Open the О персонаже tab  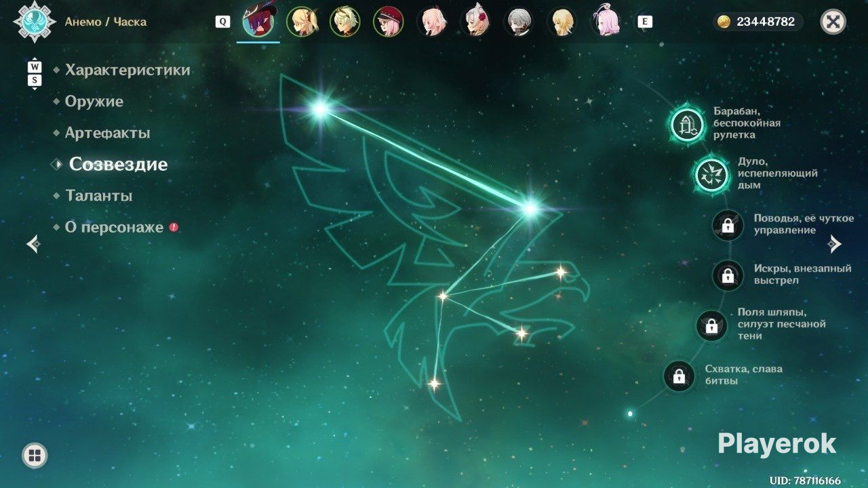[x=114, y=227]
